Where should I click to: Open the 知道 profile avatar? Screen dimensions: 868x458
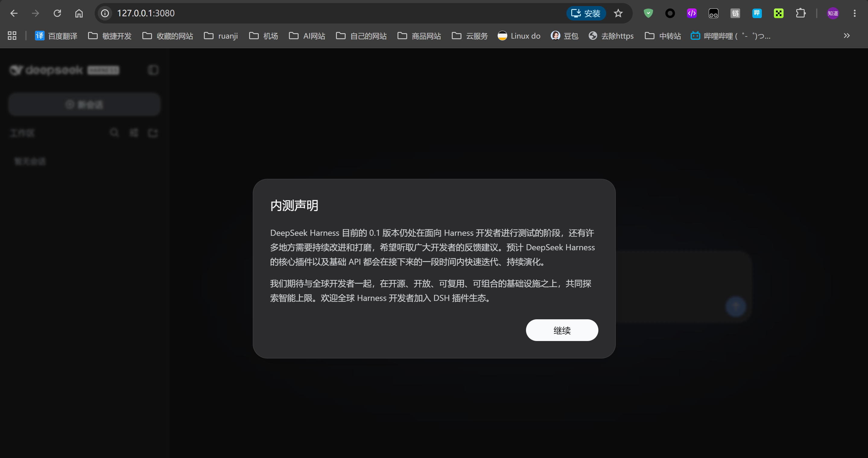833,13
